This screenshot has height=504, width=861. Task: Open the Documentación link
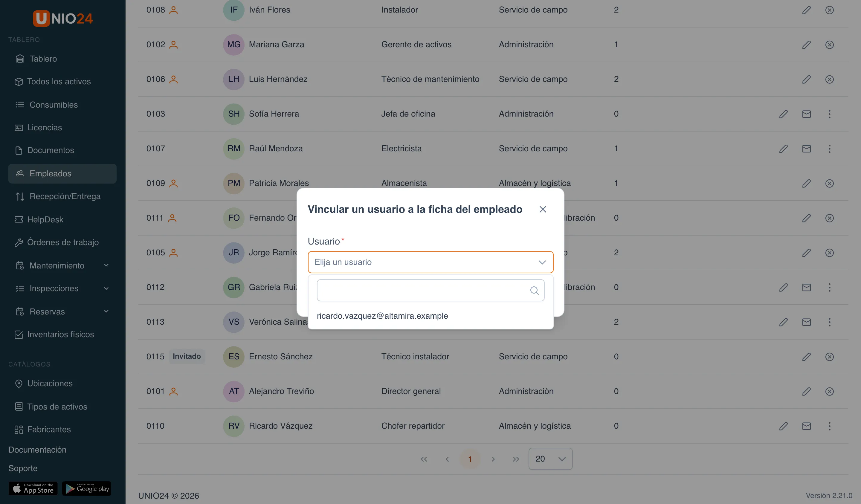pyautogui.click(x=37, y=449)
